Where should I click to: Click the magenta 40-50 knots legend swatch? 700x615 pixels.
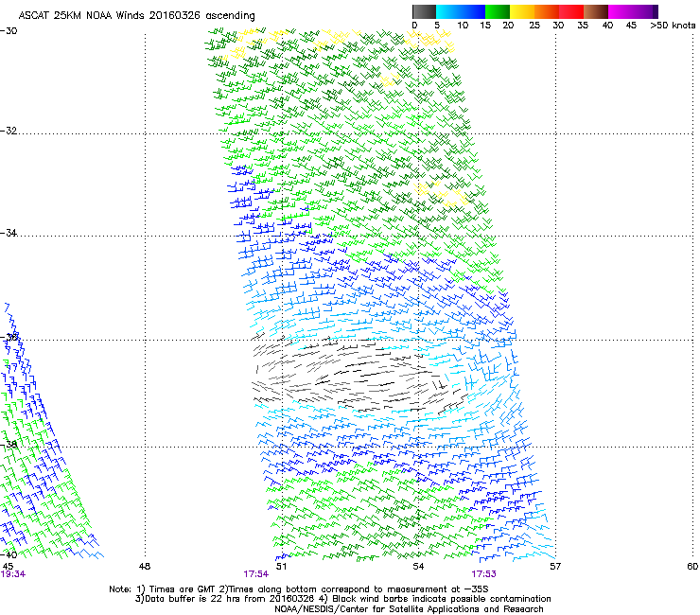630,11
